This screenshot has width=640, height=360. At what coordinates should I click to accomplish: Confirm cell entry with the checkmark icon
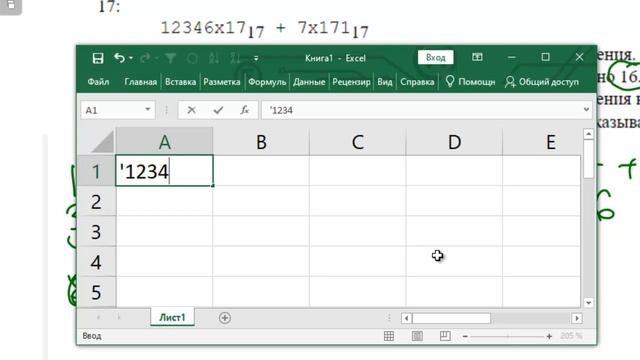click(218, 110)
